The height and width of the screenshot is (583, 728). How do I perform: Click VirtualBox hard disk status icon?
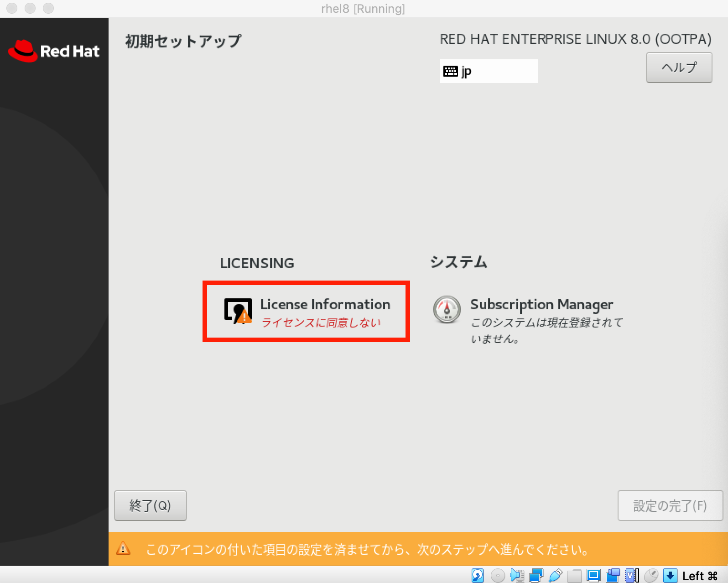coord(478,575)
